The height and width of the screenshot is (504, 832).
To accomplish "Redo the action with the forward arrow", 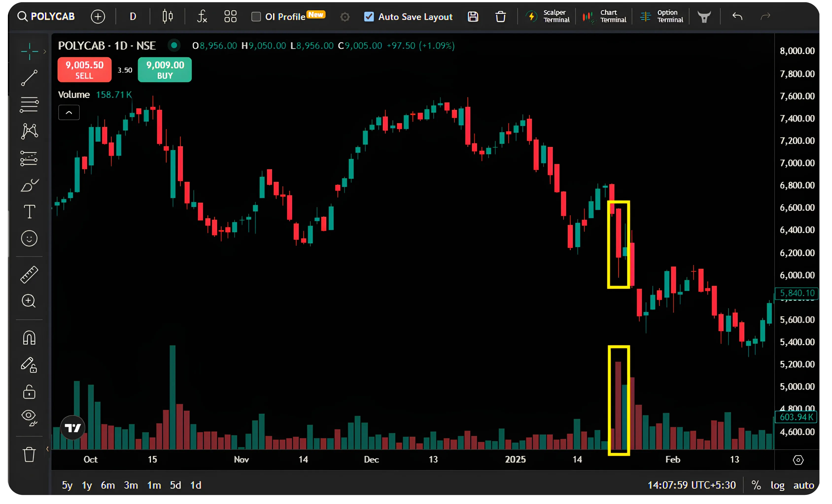I will pos(765,16).
